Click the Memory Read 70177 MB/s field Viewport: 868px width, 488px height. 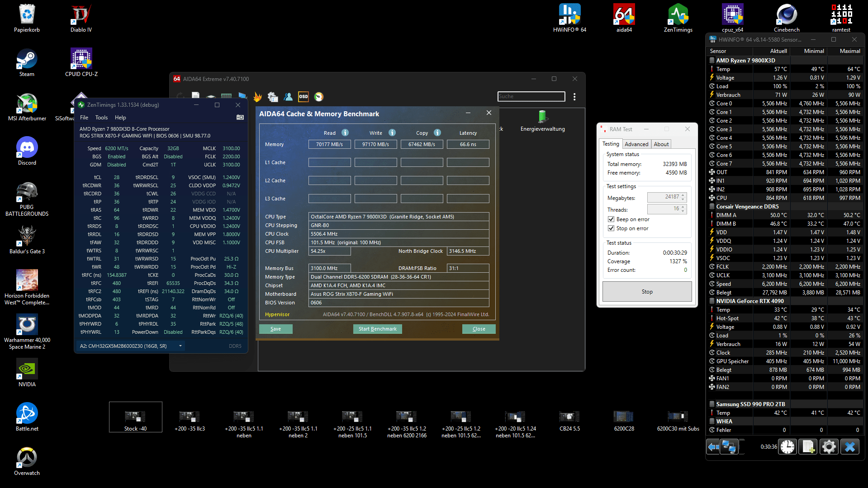point(329,144)
